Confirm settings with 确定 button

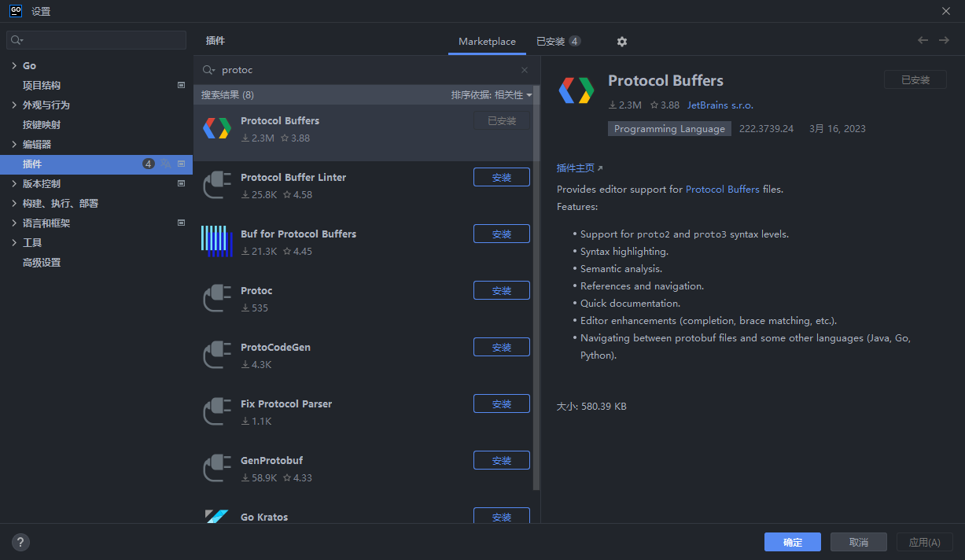[x=793, y=542]
